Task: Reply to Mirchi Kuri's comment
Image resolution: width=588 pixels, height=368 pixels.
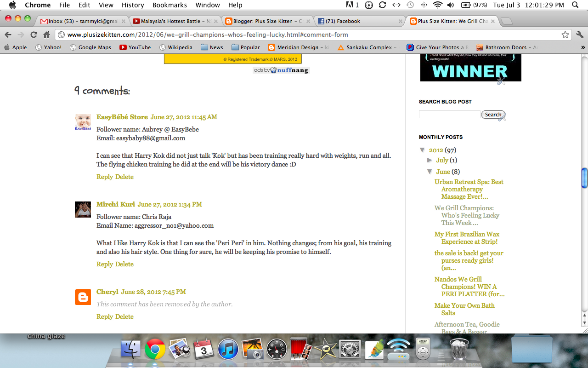Action: [105, 264]
